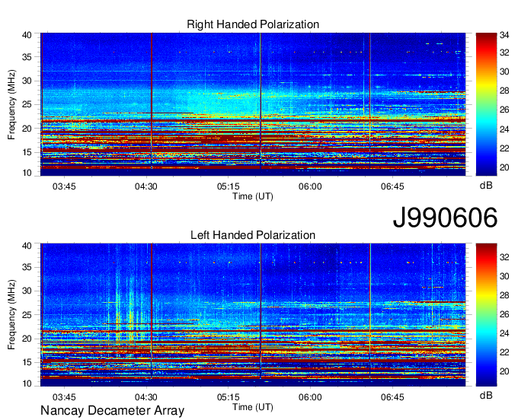Image resolution: width=518 pixels, height=420 pixels.
Task: Click 06:00 time tick on Left Handed plot
Action: click(310, 397)
